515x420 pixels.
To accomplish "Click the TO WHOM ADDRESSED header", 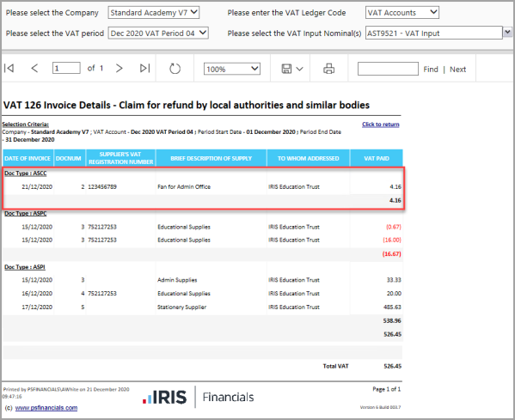I will (x=308, y=158).
